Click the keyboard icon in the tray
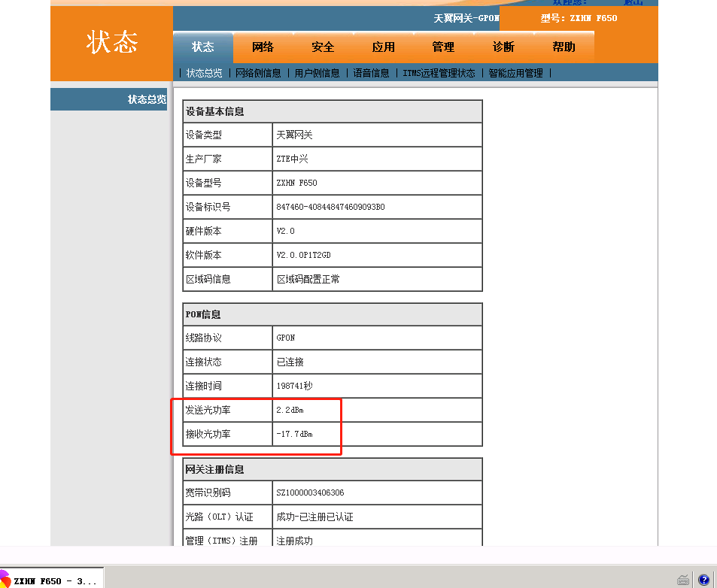Screen dimensions: 717x588 pyautogui.click(x=683, y=580)
